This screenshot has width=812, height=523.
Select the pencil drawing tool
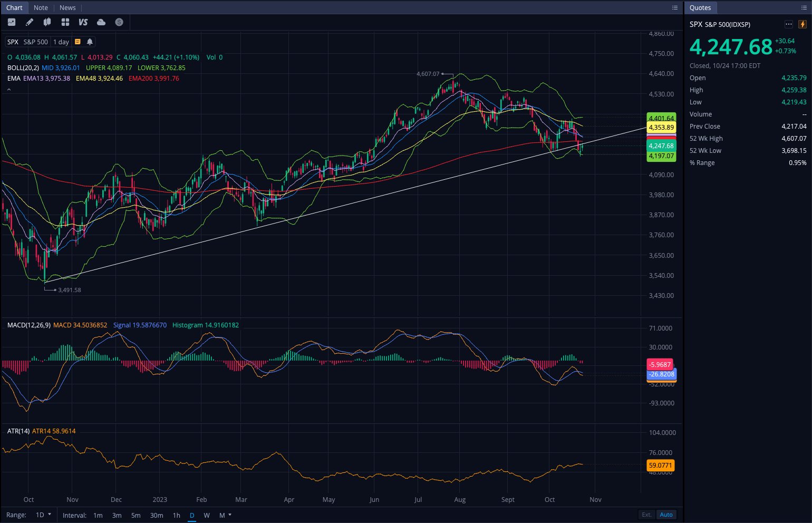click(30, 22)
